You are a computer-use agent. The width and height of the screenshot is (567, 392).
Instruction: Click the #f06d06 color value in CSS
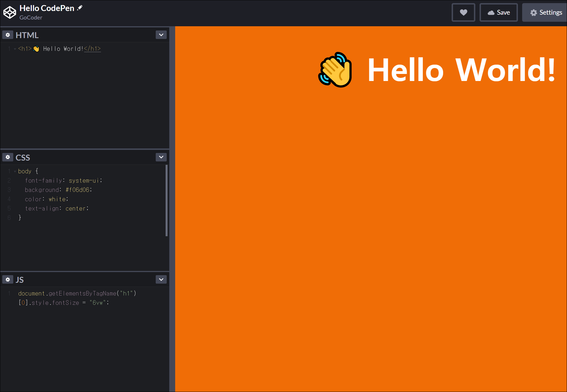coord(77,190)
